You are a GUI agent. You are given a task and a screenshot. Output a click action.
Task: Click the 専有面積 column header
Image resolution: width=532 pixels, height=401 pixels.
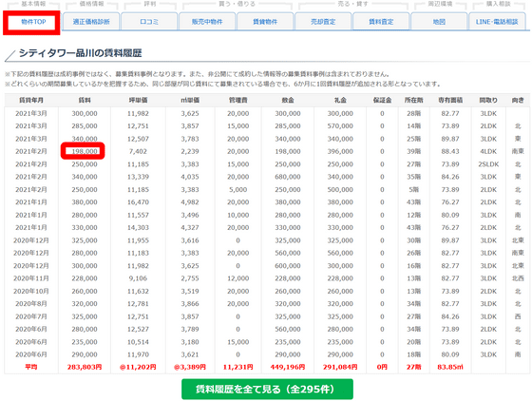(x=450, y=101)
